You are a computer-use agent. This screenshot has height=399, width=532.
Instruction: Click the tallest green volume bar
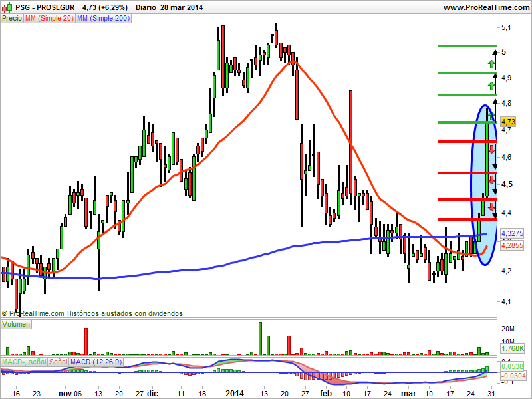click(260, 338)
